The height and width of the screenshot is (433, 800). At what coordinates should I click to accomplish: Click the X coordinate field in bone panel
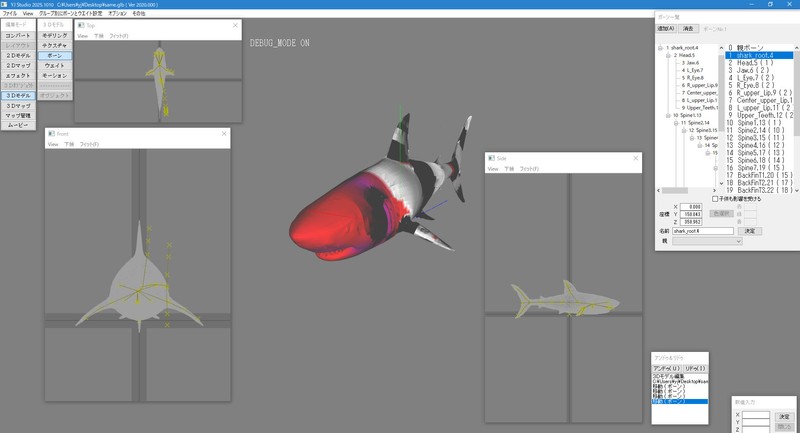(x=691, y=207)
